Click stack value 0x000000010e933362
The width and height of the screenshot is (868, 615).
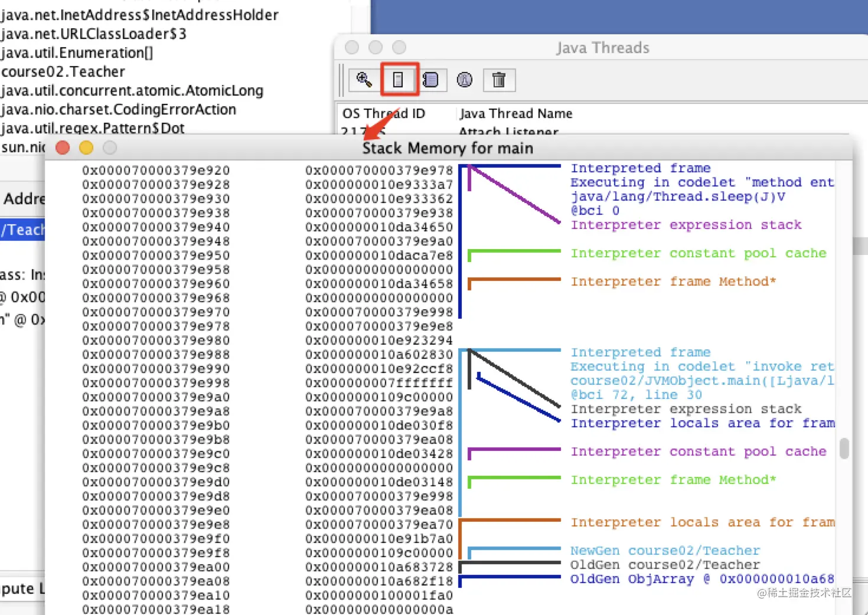pyautogui.click(x=379, y=198)
